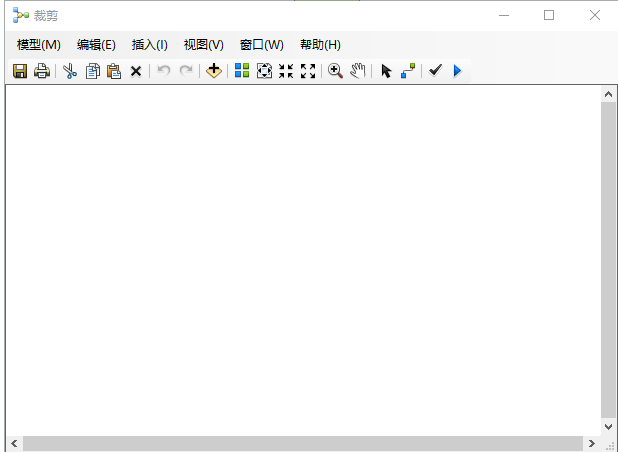Image resolution: width=618 pixels, height=452 pixels.
Task: Open the 编辑(E) menu
Action: 96,45
